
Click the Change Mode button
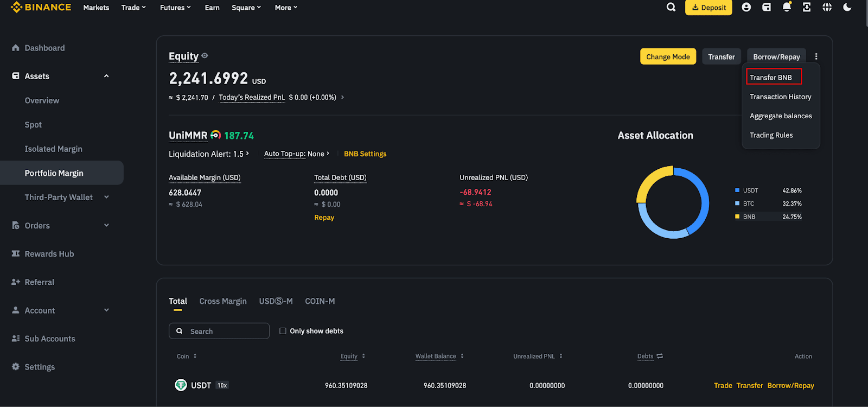[668, 57]
